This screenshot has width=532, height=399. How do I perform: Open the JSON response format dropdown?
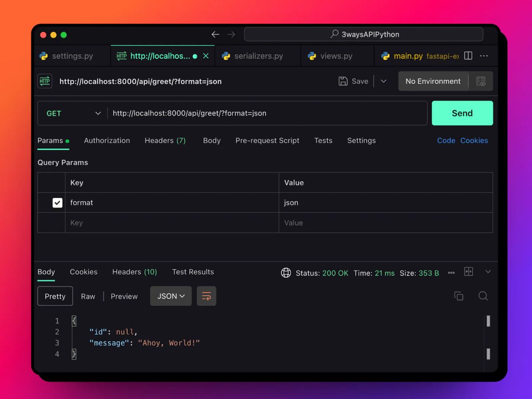(x=171, y=296)
